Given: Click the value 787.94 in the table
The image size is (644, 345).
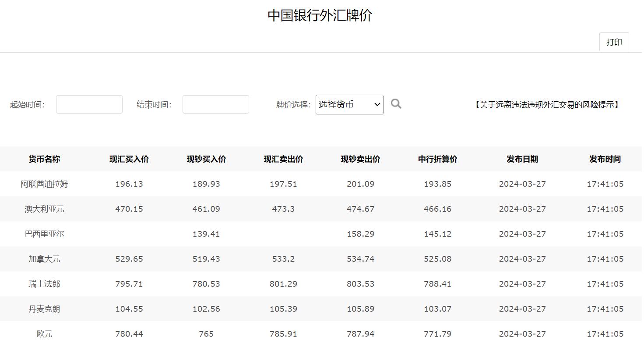Looking at the screenshot, I should point(360,334).
